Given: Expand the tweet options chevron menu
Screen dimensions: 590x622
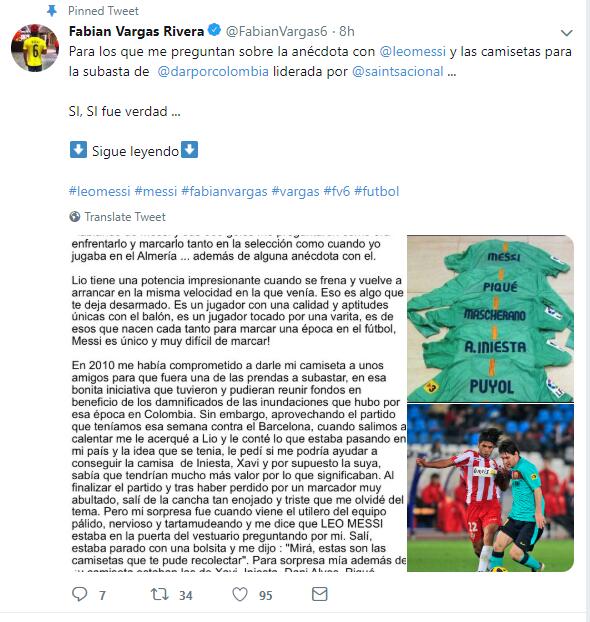Looking at the screenshot, I should 567,33.
